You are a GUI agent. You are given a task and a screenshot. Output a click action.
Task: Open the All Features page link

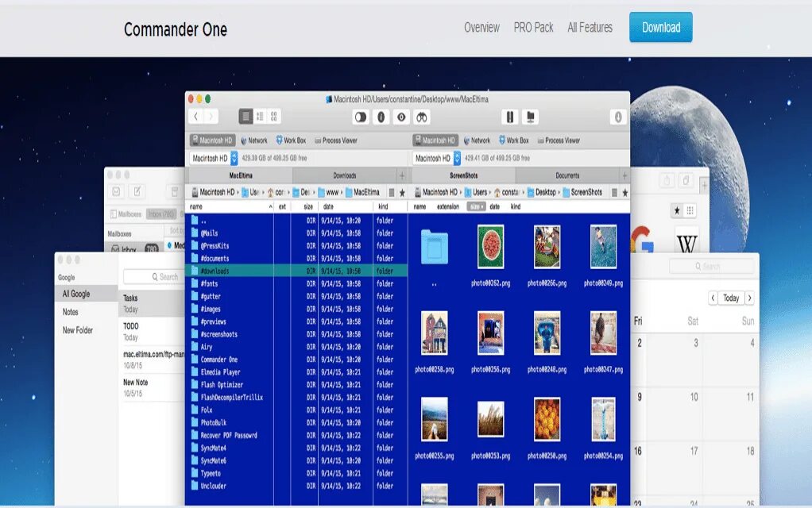click(590, 28)
